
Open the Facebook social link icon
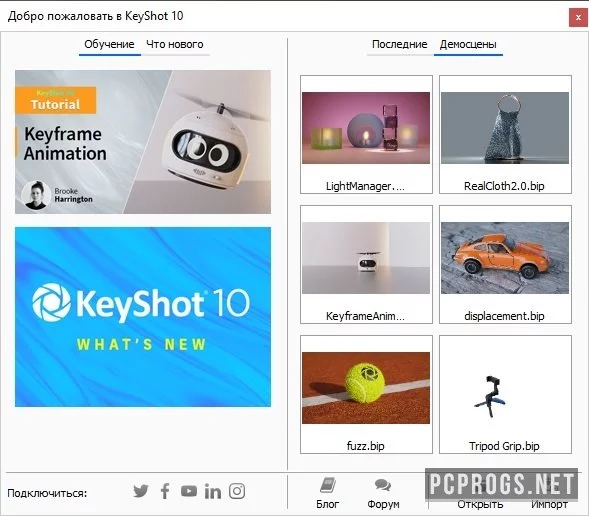(x=165, y=491)
